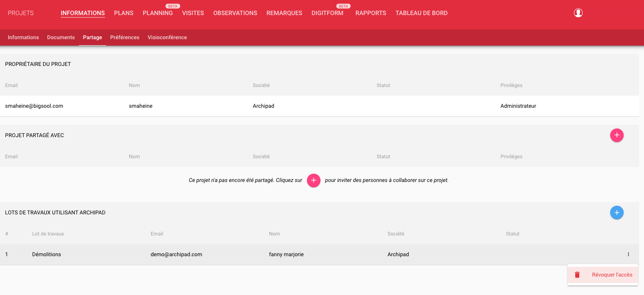Navigate to the REMARQUES tab

pos(284,13)
